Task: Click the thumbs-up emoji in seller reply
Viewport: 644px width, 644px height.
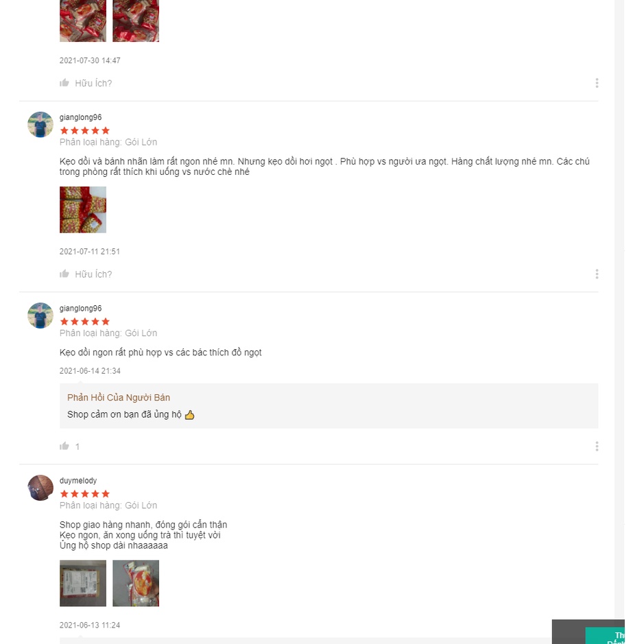Action: [189, 415]
